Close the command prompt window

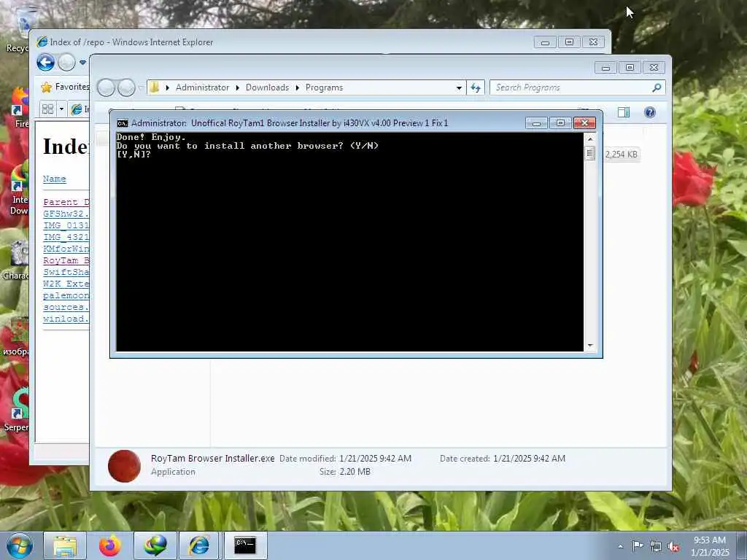pos(584,122)
